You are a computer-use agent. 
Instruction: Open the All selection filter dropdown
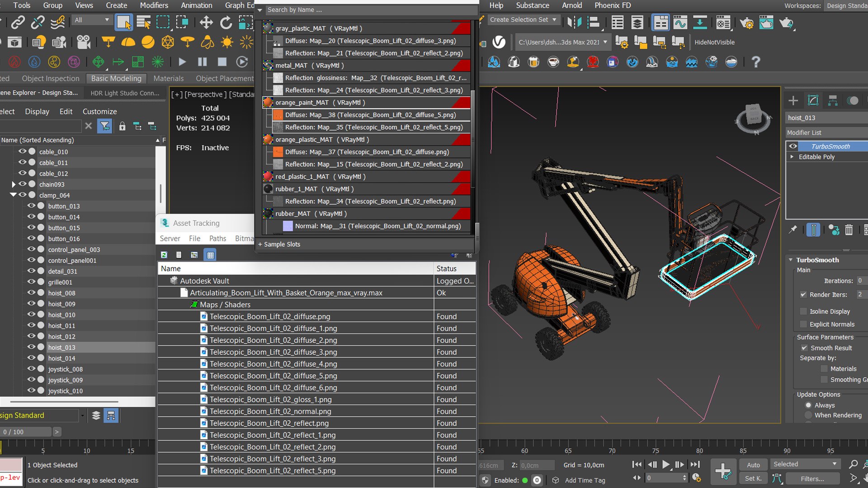coord(92,20)
